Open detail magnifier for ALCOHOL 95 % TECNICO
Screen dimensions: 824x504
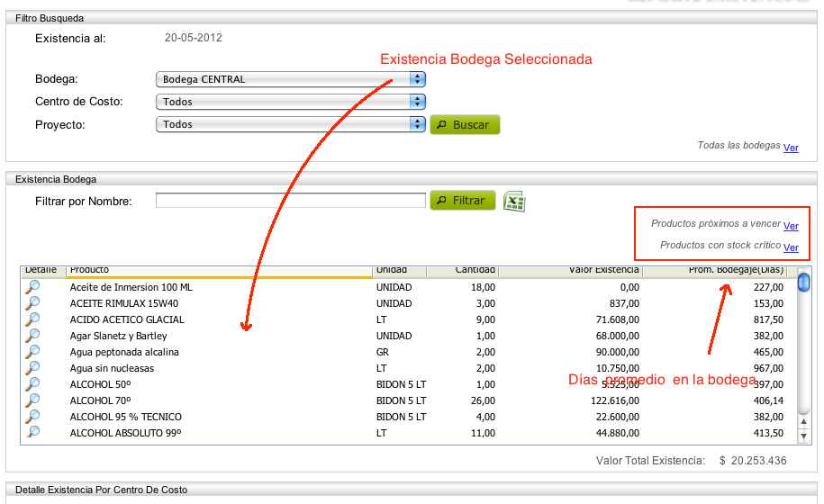click(32, 417)
